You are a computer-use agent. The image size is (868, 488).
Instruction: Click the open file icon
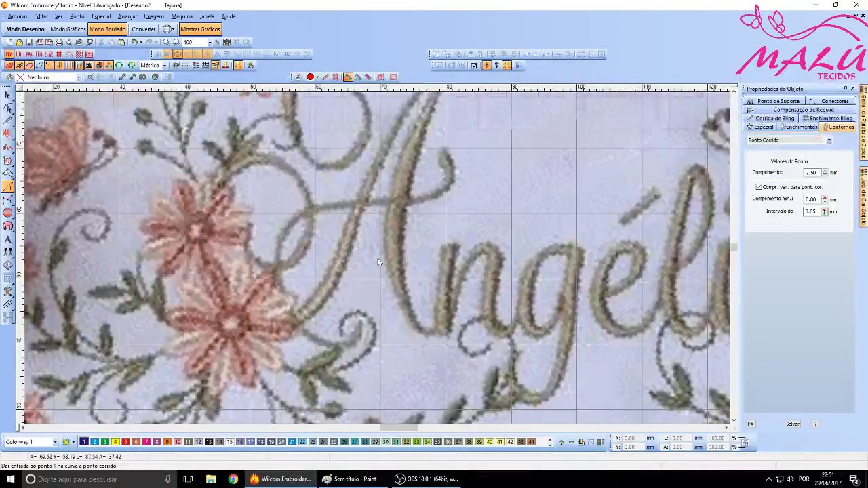(x=19, y=42)
